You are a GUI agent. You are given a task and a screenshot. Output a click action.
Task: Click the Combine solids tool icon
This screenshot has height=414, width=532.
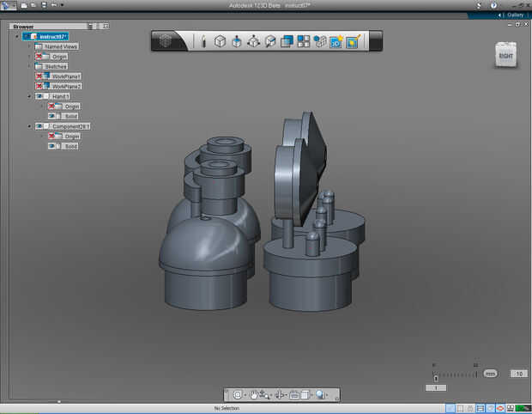click(x=287, y=40)
